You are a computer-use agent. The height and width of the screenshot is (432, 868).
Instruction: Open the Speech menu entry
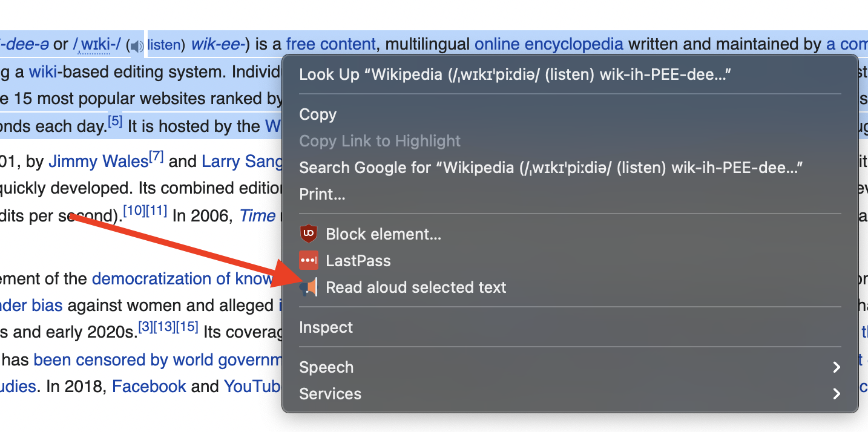[570, 367]
